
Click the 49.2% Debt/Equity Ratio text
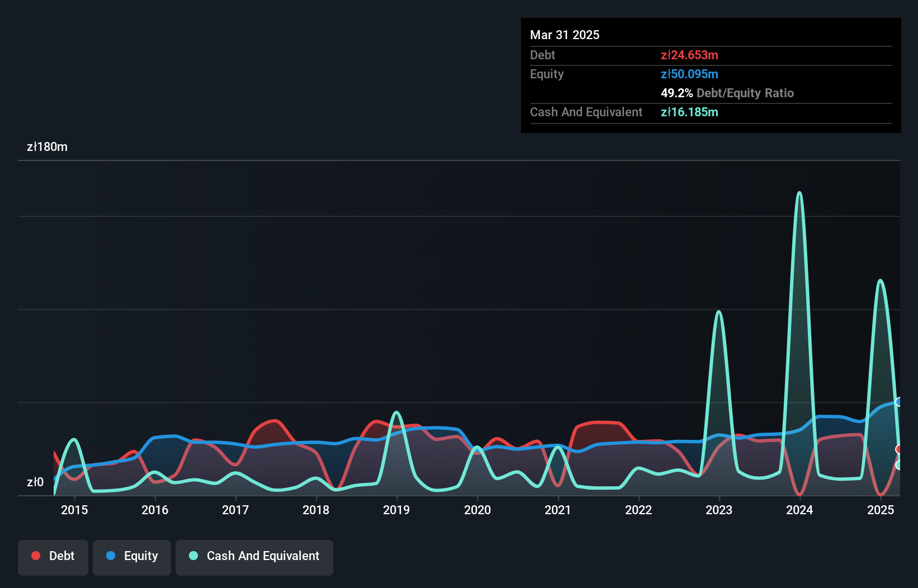[x=727, y=93]
